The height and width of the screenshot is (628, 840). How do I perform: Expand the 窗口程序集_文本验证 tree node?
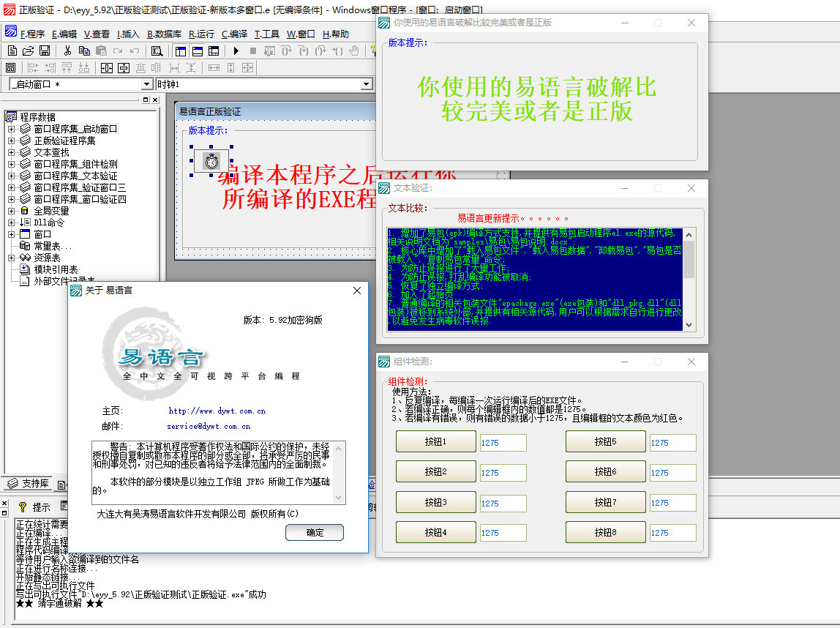point(11,176)
